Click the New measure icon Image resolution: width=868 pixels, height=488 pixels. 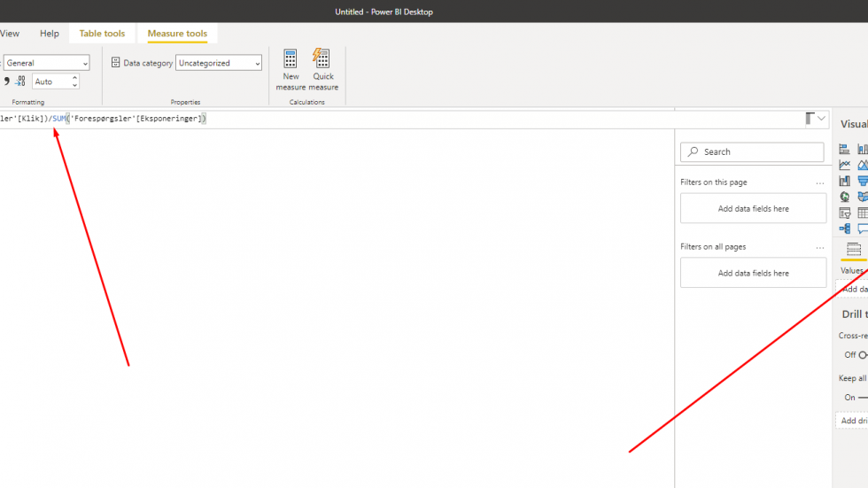pos(291,58)
